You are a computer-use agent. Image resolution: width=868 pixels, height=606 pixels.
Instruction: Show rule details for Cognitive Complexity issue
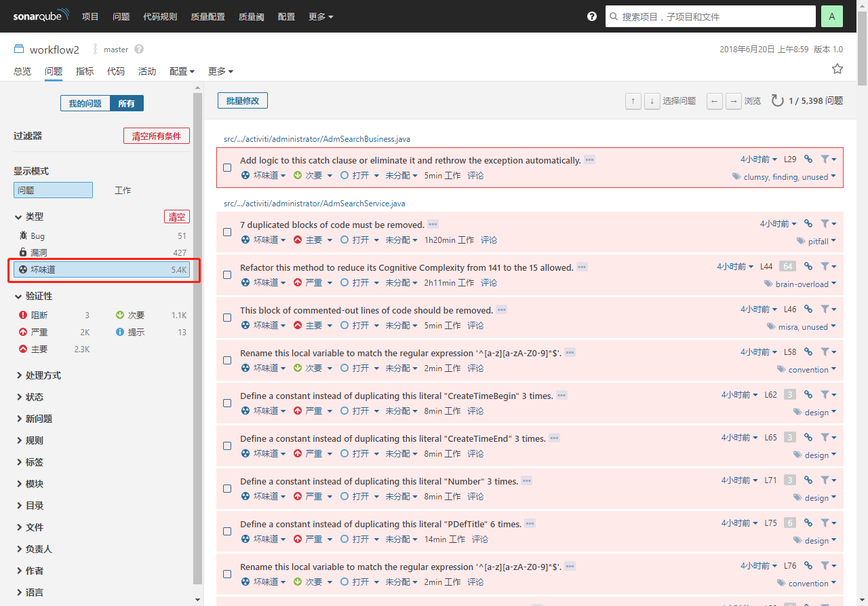(582, 267)
